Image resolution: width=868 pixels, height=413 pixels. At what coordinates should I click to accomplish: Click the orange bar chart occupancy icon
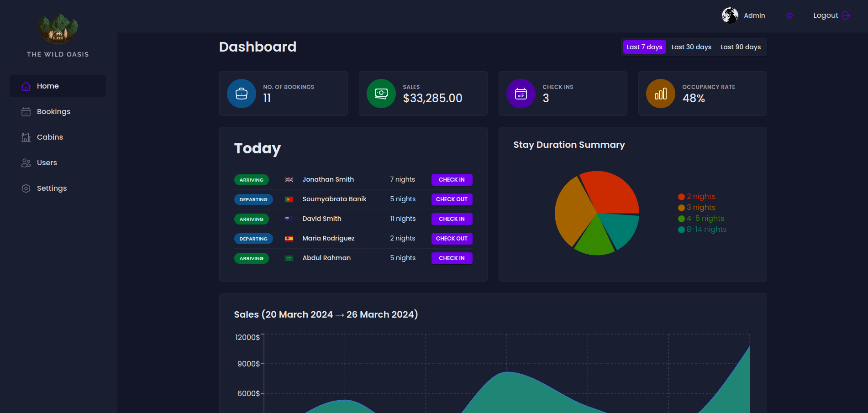(661, 94)
